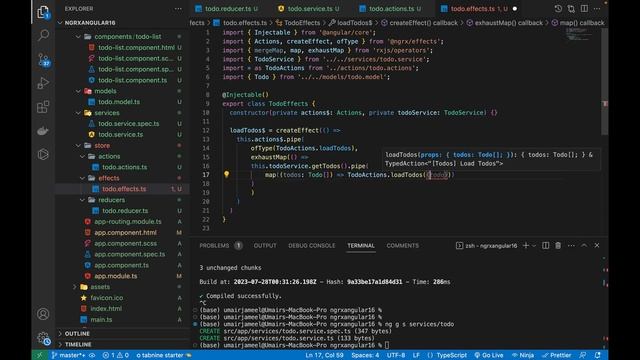Viewport: 640px width, 360px height.
Task: Click the remote window icon in status bar
Action: [40, 355]
